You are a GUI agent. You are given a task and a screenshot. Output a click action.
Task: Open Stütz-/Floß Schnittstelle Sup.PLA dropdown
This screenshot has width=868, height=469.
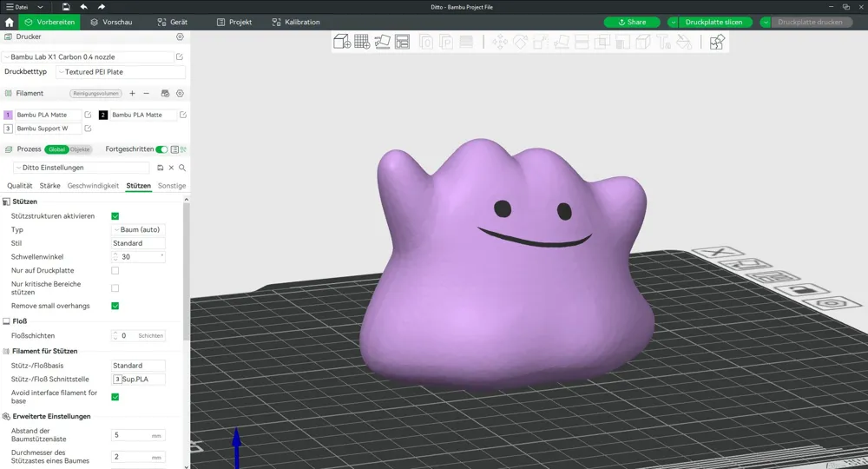click(x=138, y=380)
